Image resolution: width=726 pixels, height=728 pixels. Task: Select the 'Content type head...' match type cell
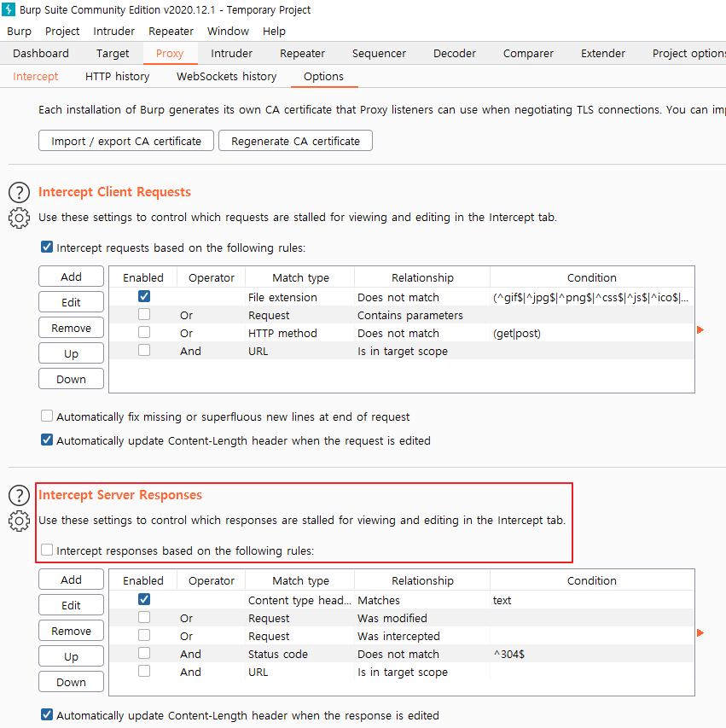(300, 600)
